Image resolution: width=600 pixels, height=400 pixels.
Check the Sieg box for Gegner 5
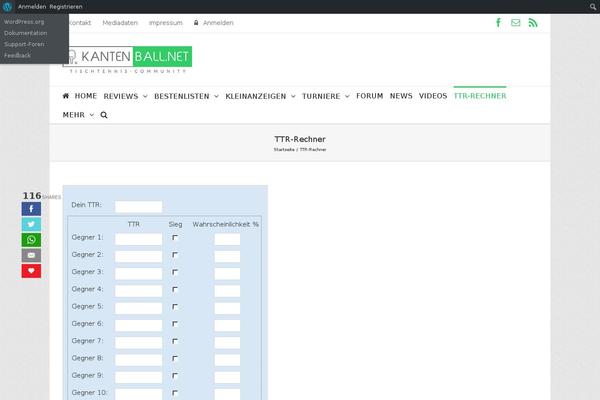click(175, 307)
